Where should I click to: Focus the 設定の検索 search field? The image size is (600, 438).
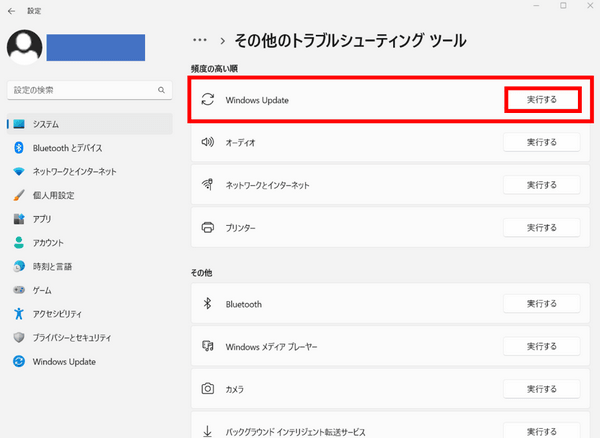[x=90, y=90]
